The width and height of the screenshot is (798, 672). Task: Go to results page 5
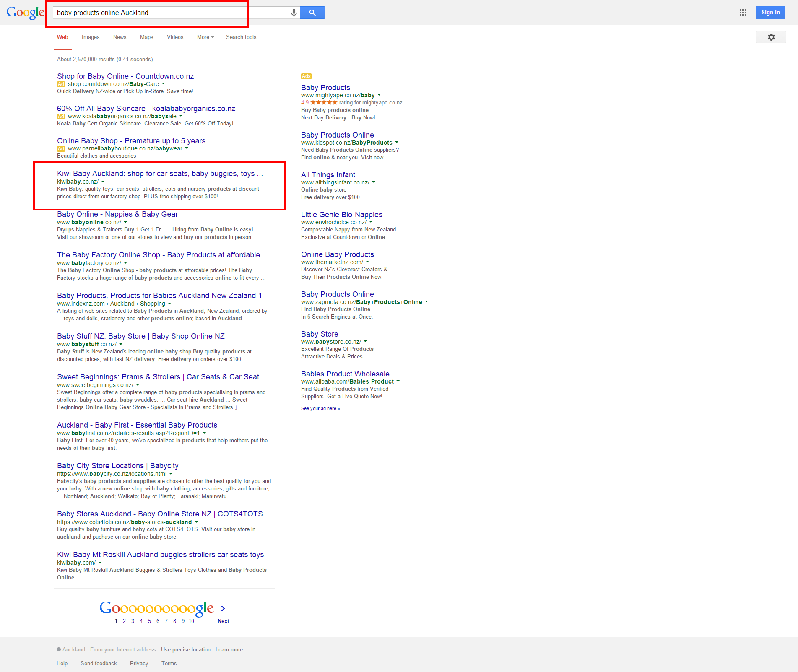pyautogui.click(x=149, y=621)
